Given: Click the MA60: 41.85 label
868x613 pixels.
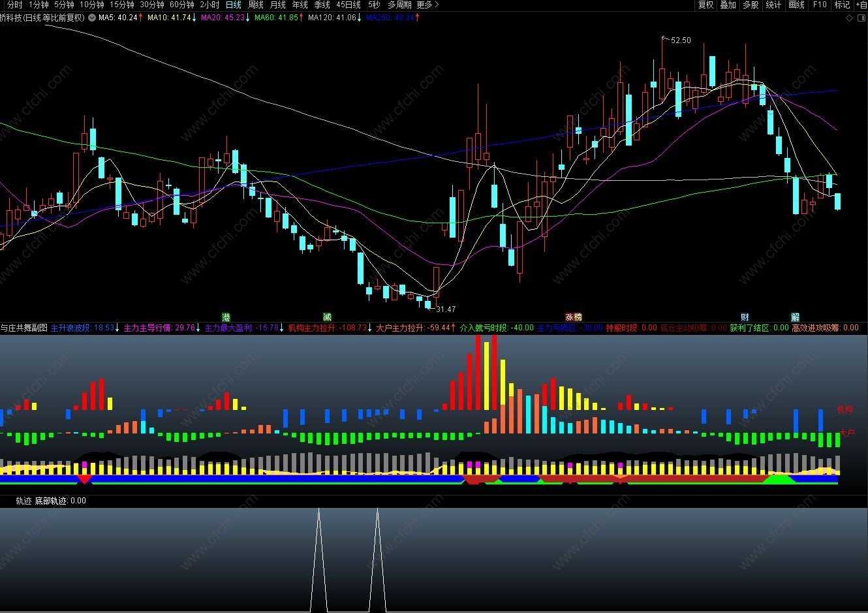Looking at the screenshot, I should [x=276, y=18].
